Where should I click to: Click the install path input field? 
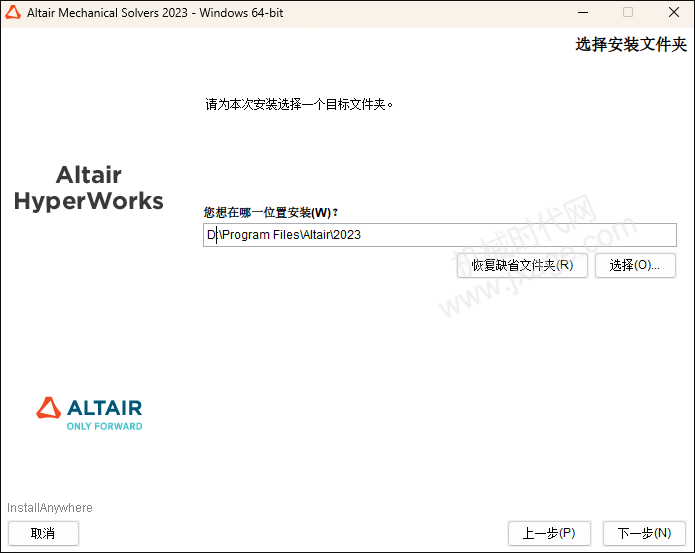(x=440, y=235)
